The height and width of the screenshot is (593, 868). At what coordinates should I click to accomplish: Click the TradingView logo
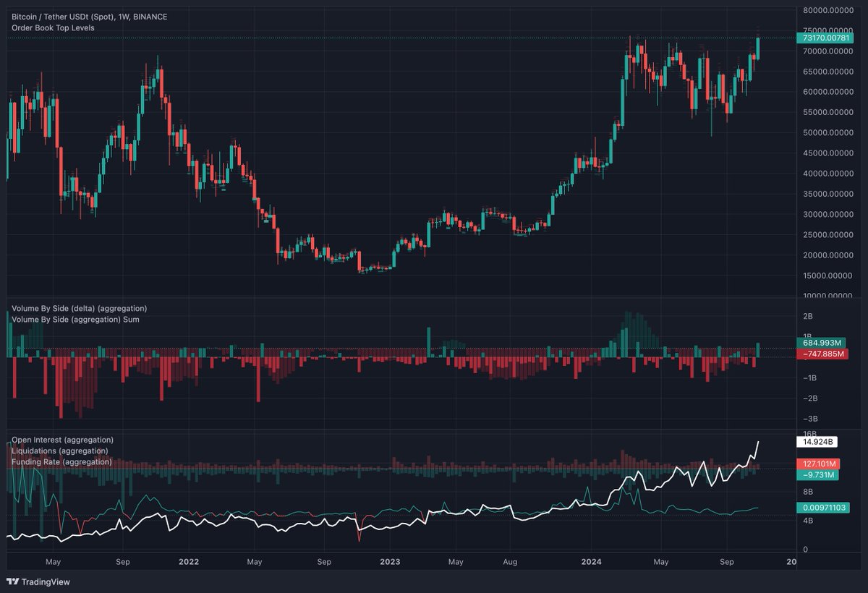tap(38, 581)
